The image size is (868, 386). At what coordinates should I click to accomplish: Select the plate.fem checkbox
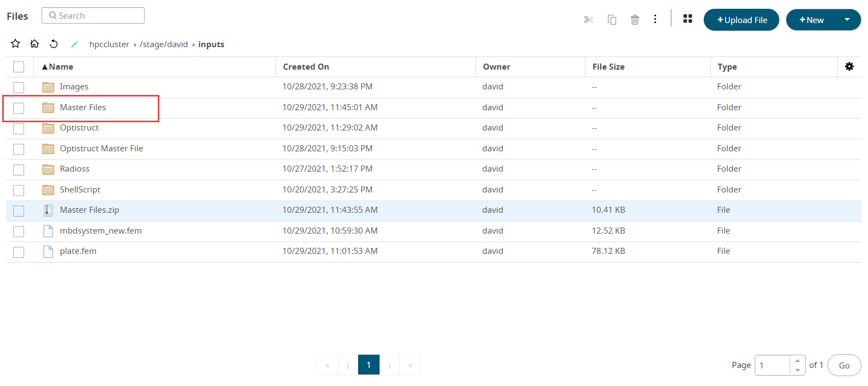tap(19, 252)
